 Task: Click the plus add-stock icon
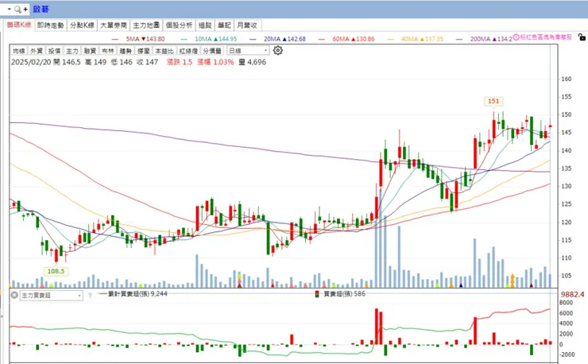coord(25,10)
